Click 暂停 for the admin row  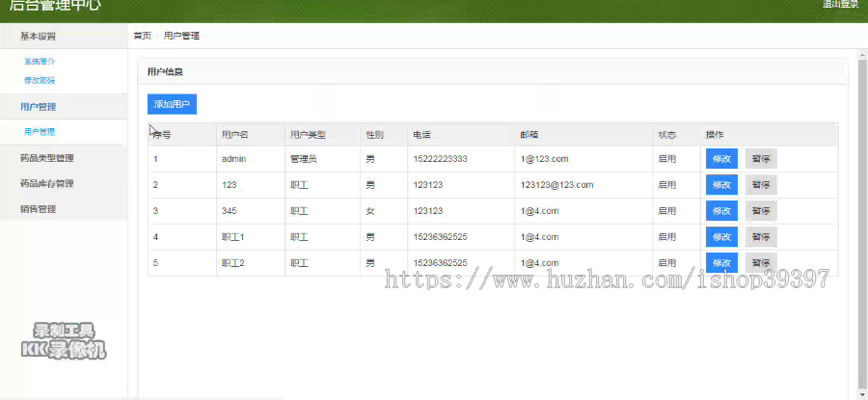[x=761, y=159]
